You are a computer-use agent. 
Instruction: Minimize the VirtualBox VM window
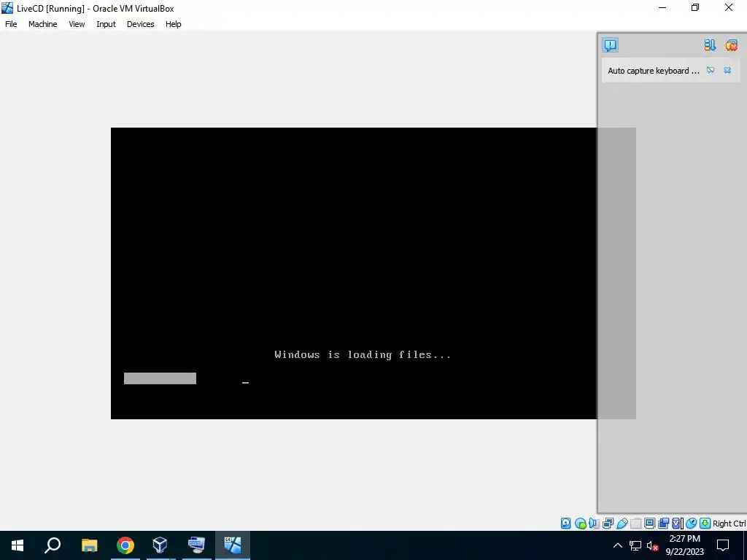662,7
